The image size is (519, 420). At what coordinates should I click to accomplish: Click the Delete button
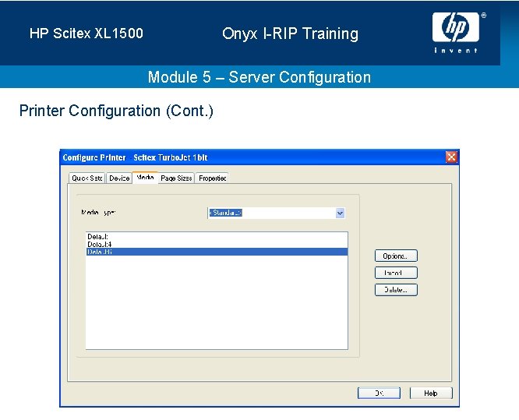(396, 290)
